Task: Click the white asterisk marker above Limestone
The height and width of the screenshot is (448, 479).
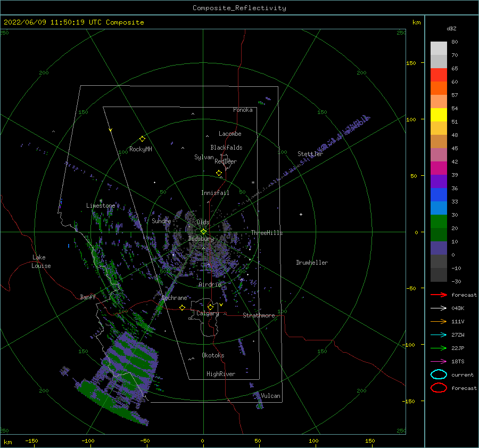Action: click(101, 201)
